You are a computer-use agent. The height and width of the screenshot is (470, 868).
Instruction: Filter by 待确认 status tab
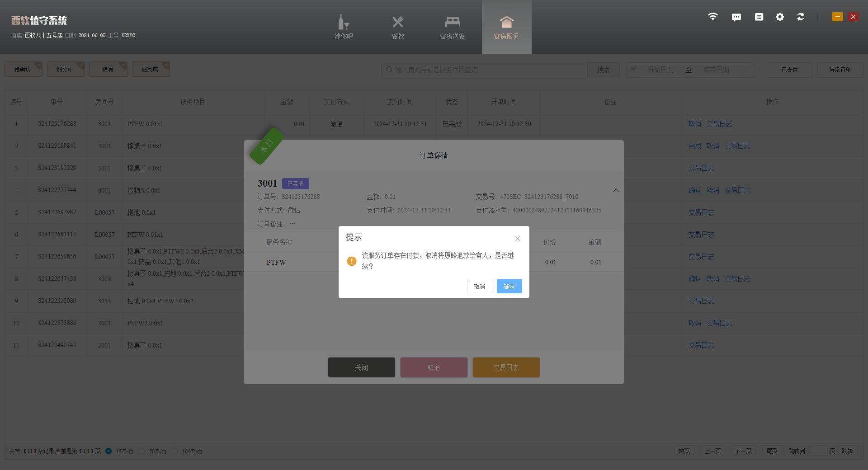click(x=23, y=69)
